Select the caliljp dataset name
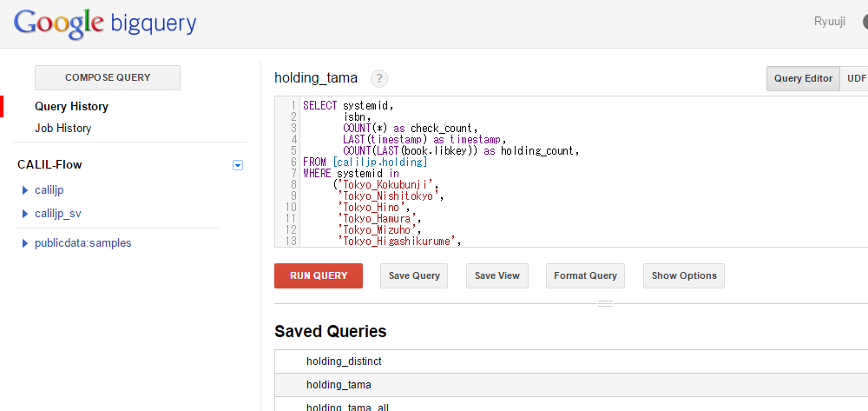Viewport: 868px width, 411px height. [49, 190]
